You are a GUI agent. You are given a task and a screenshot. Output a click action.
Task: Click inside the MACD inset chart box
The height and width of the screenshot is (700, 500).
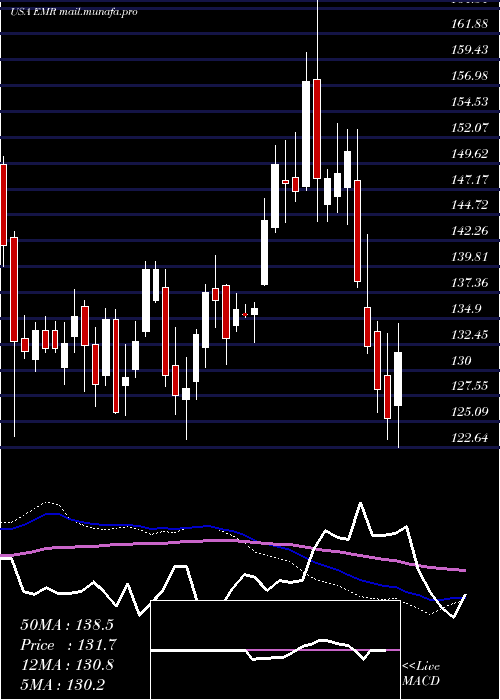pos(275,650)
